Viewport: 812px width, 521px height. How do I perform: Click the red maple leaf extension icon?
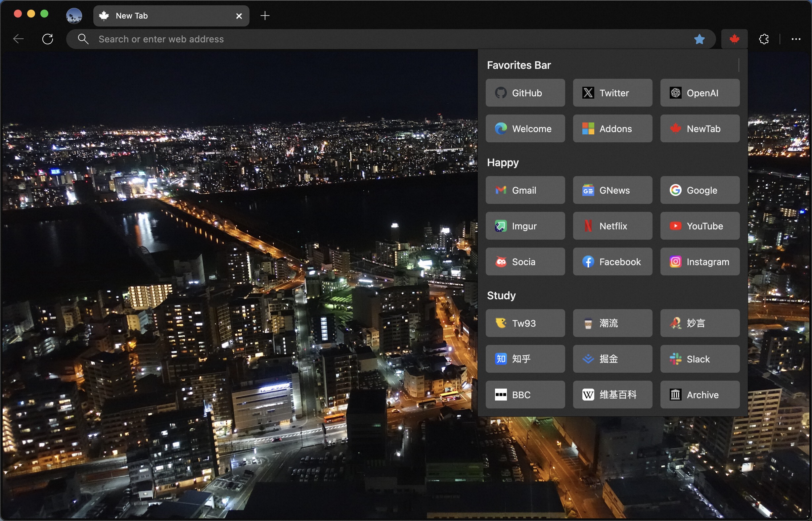[734, 39]
